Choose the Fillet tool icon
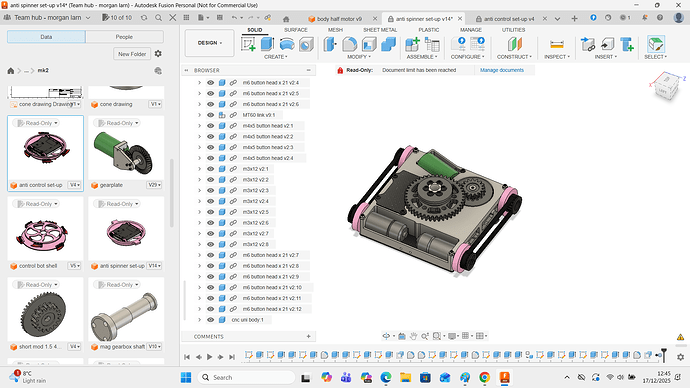This screenshot has height=388, width=690. point(349,44)
